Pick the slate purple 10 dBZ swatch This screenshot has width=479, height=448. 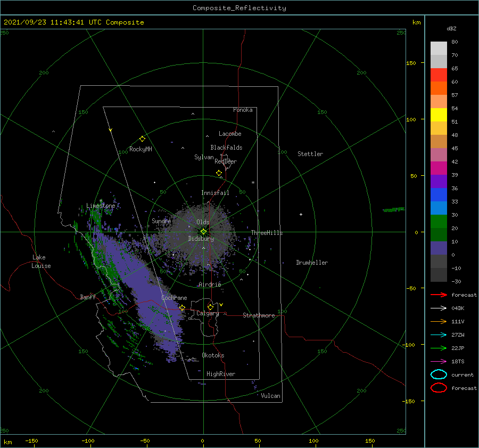point(439,248)
